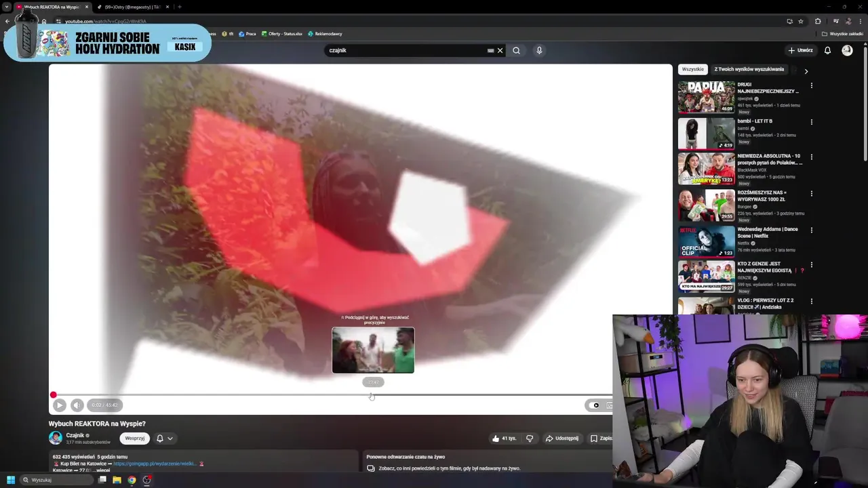The height and width of the screenshot is (488, 868).
Task: Toggle the autoplay switch in the player
Action: 595,405
